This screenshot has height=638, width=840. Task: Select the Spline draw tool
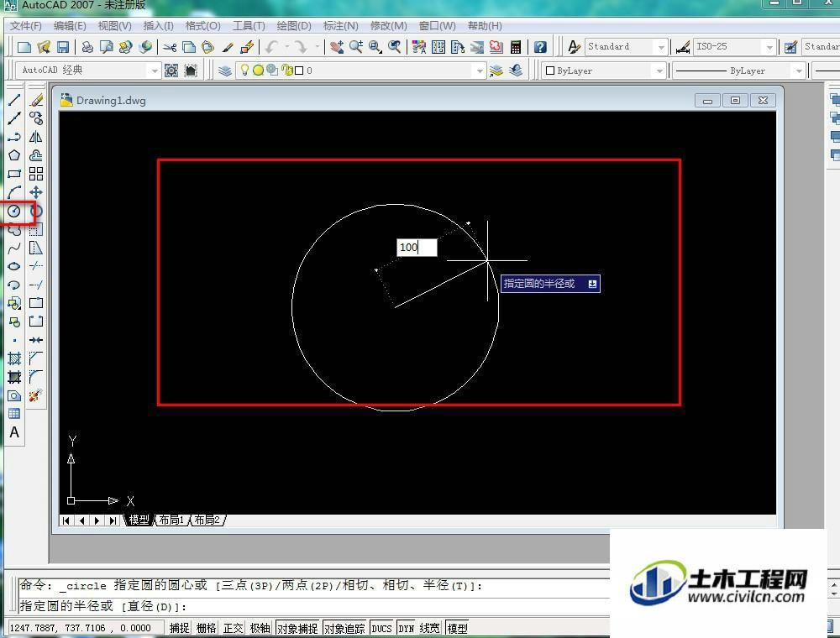[x=14, y=248]
